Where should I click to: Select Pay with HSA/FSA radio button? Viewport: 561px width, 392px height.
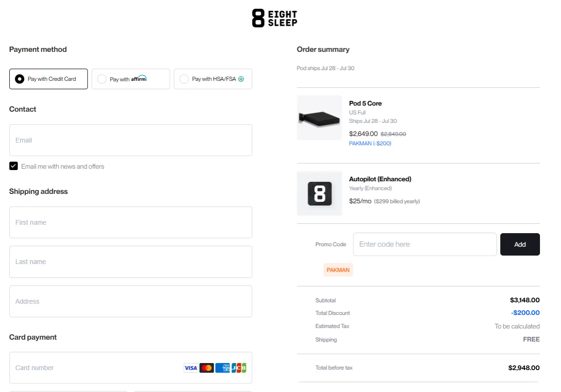184,79
